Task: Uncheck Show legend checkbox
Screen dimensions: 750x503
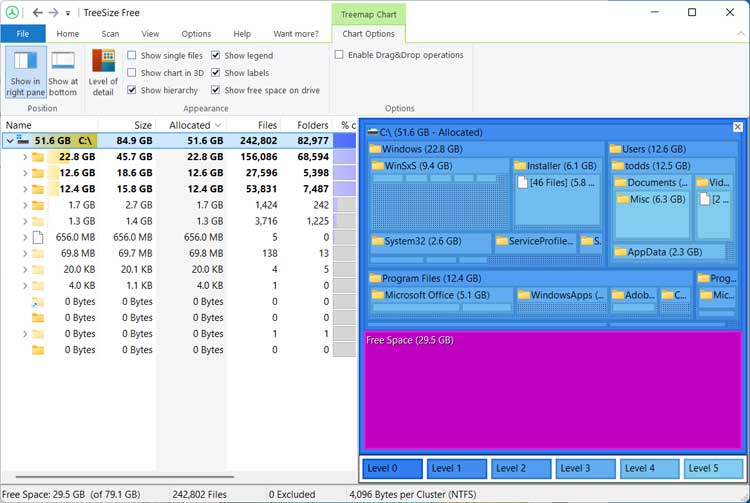Action: (x=216, y=55)
